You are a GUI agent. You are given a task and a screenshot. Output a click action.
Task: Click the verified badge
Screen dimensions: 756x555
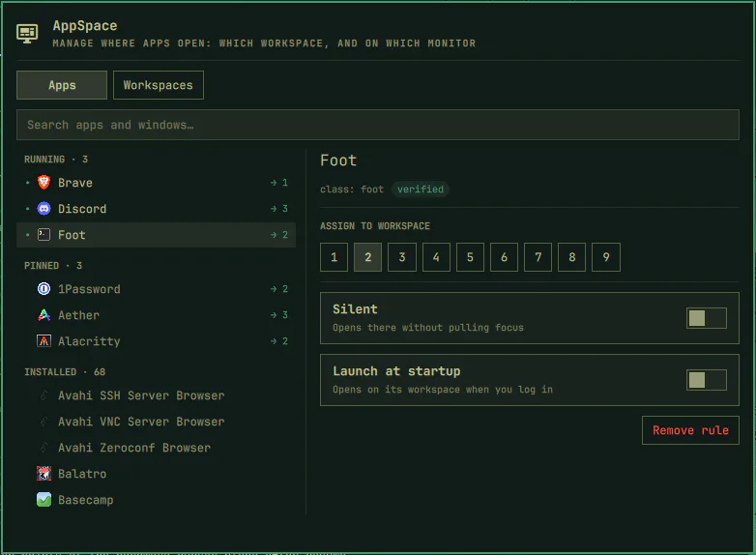[x=420, y=189]
